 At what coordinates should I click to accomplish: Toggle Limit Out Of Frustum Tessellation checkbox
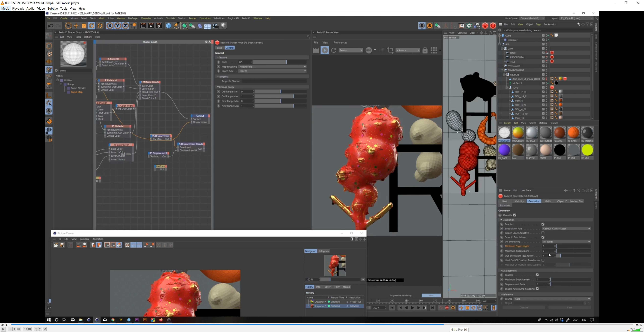[x=543, y=260]
